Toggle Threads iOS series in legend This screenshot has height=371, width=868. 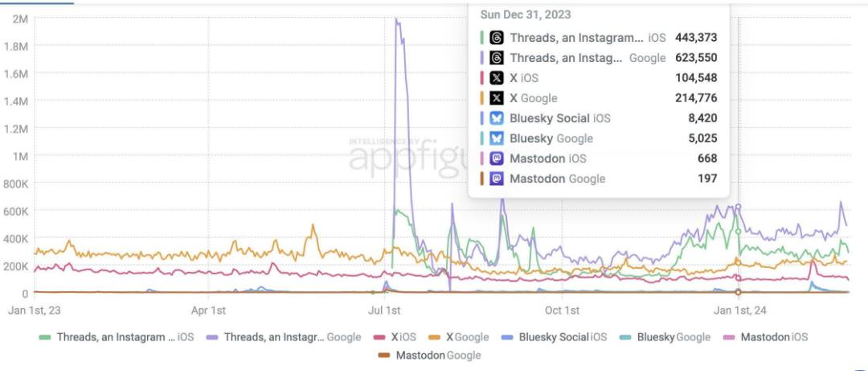coord(117,337)
